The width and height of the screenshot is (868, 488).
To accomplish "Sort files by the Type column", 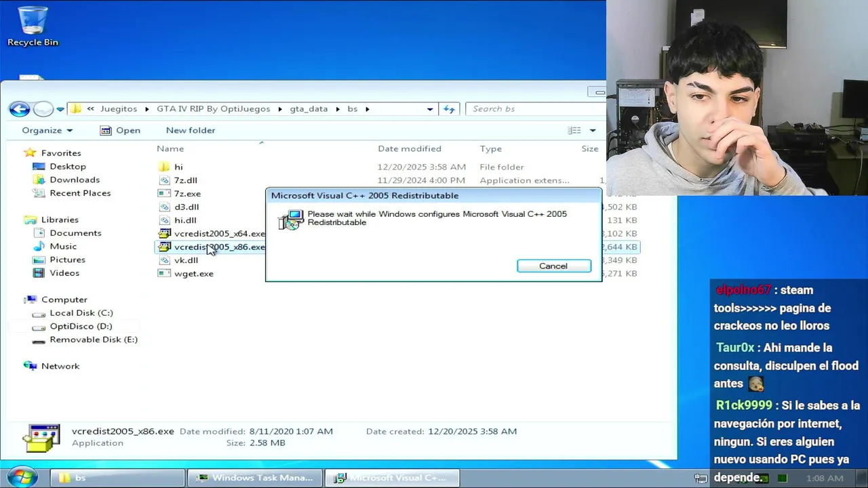I will (491, 148).
